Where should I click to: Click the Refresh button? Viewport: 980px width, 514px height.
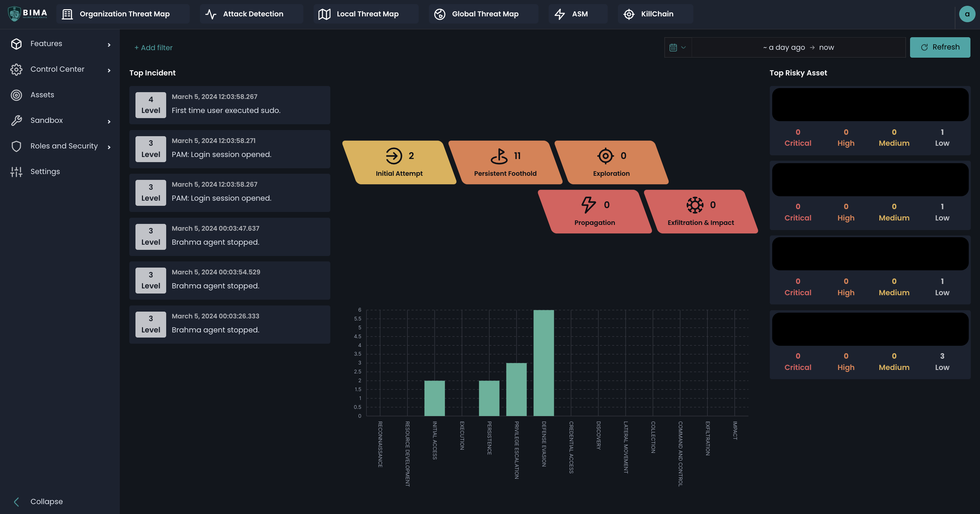click(x=940, y=47)
